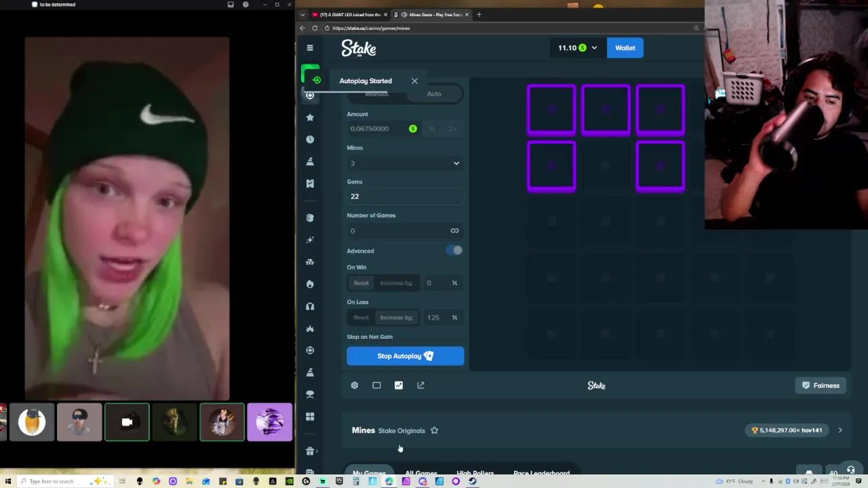868x488 pixels.
Task: Click the Stake logo
Action: tap(359, 48)
